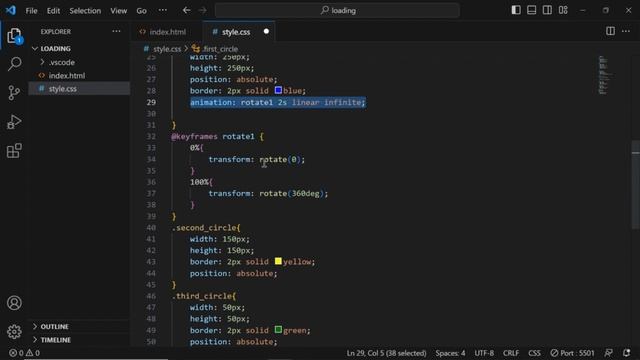
Task: Change line ending via CRLF
Action: [x=511, y=353]
